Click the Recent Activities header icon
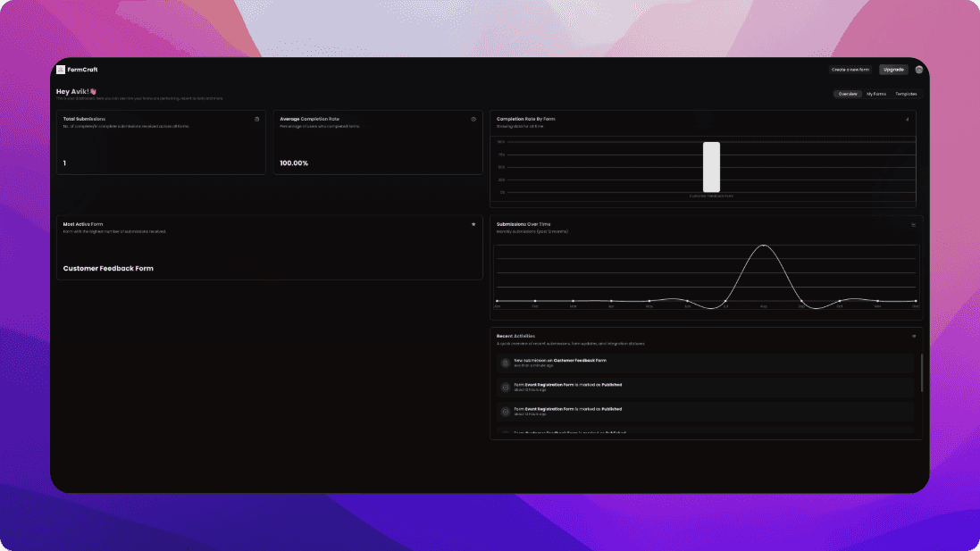The image size is (980, 551). pyautogui.click(x=913, y=337)
